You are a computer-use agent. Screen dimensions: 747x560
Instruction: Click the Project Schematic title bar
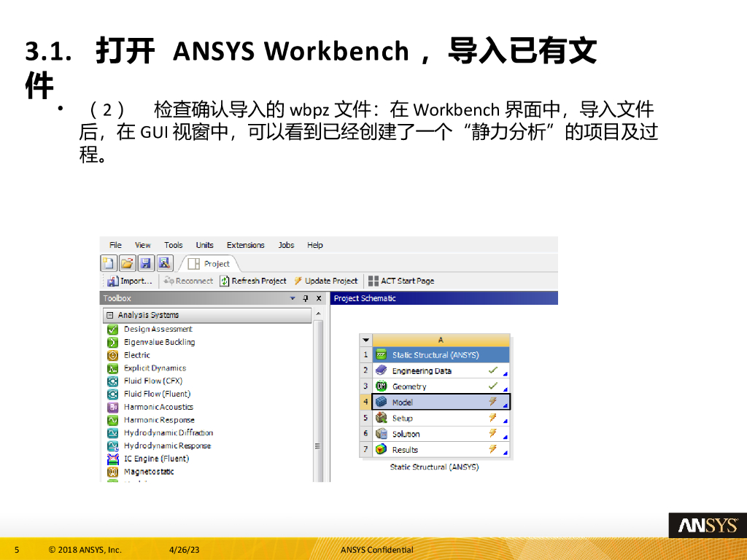pyautogui.click(x=444, y=298)
